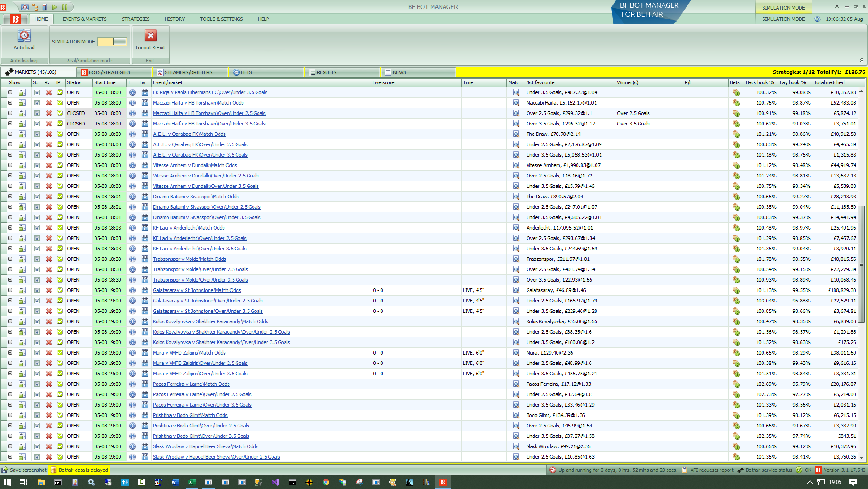Screen dimensions: 868x489
Task: Click the application B menu button
Action: tap(15, 19)
